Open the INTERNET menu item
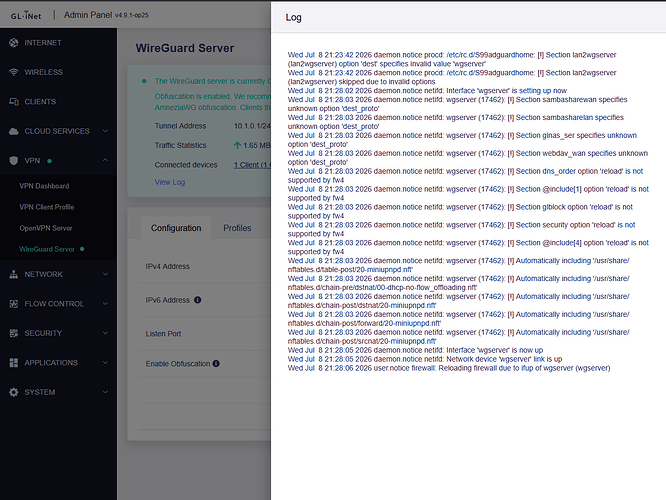The width and height of the screenshot is (666, 500). (x=58, y=43)
